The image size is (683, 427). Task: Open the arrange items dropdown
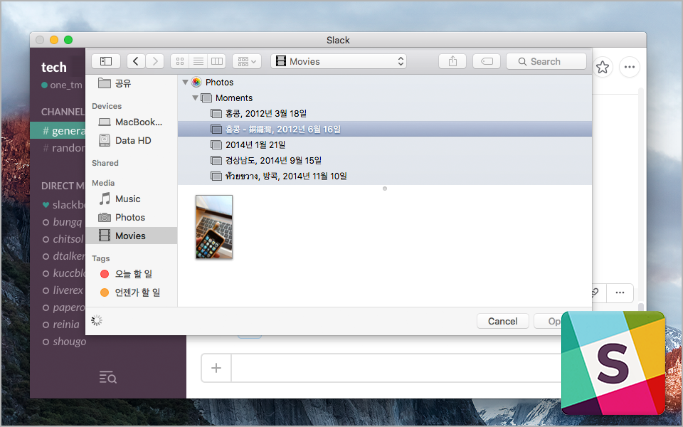(247, 61)
